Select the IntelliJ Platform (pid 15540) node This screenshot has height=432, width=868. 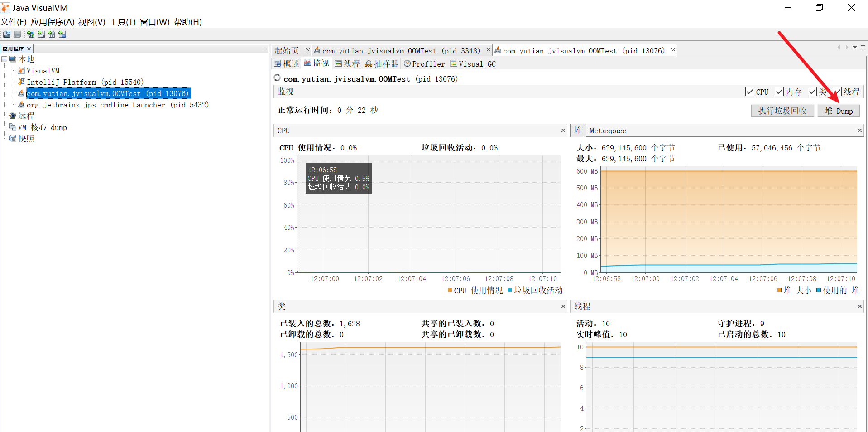(85, 82)
